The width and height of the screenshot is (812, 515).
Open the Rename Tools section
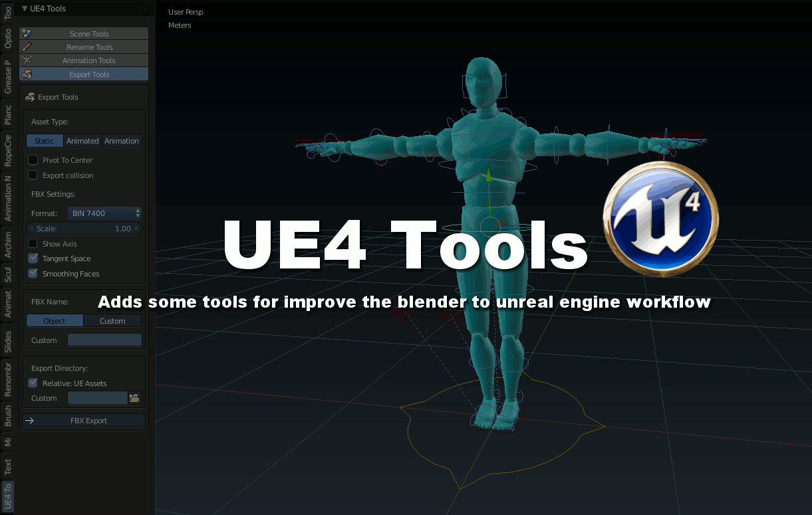[84, 47]
